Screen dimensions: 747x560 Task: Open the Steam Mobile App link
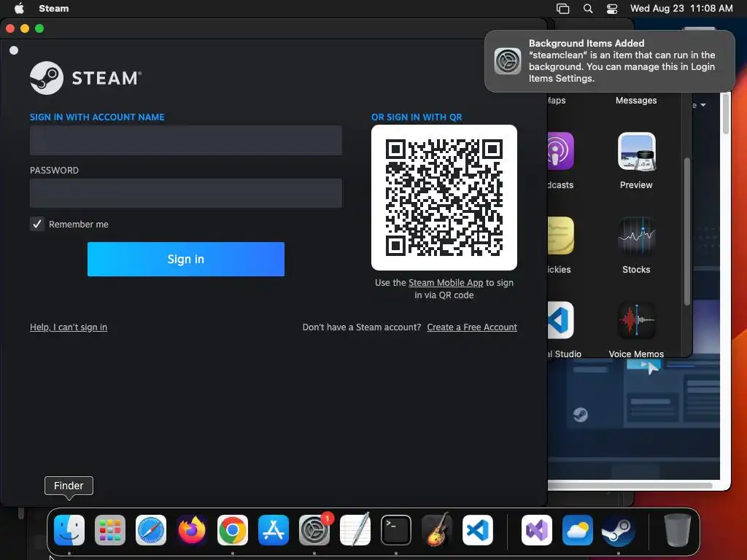click(446, 282)
